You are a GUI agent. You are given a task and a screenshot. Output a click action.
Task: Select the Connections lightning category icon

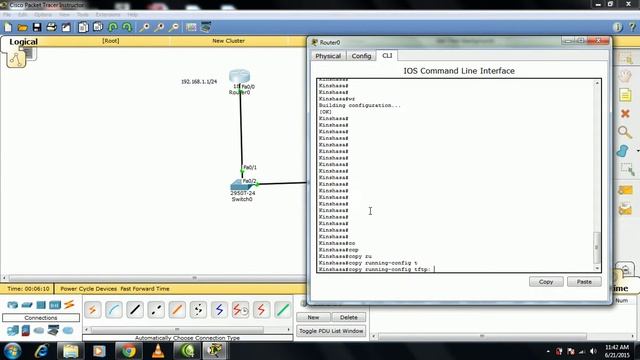point(69,304)
